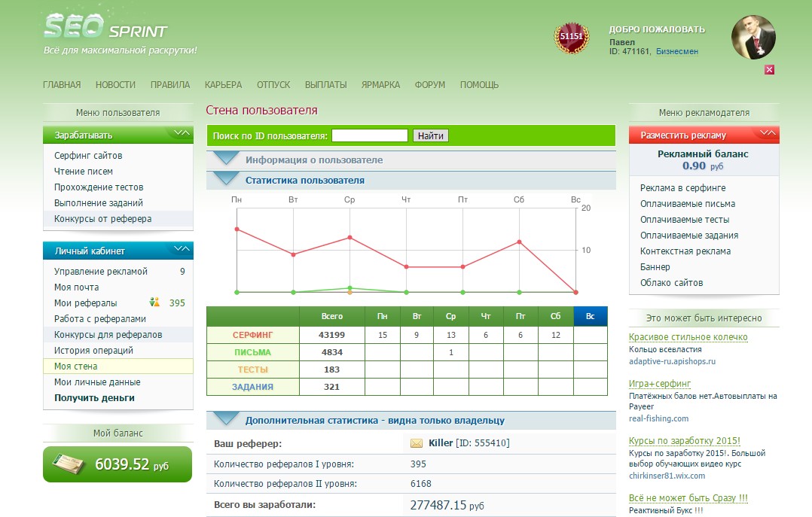The height and width of the screenshot is (517, 812).
Task: Click the envelope icon next to Killer
Action: [x=417, y=443]
